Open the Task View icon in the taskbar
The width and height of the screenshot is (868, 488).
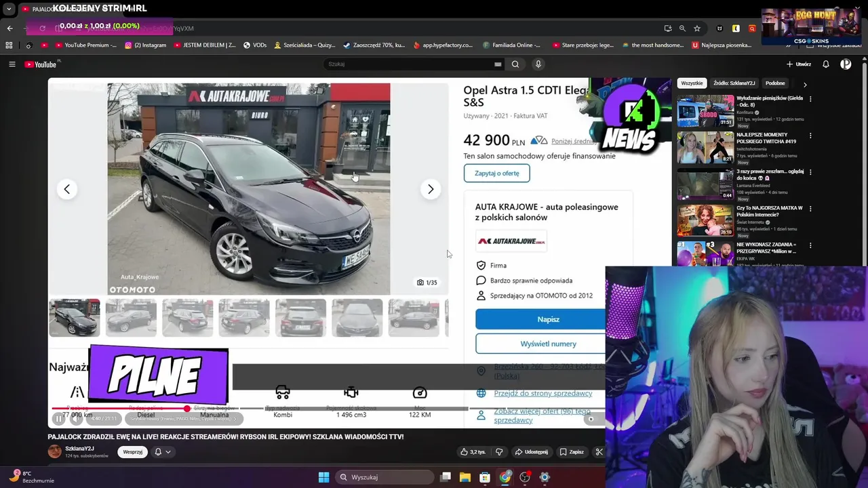(446, 477)
